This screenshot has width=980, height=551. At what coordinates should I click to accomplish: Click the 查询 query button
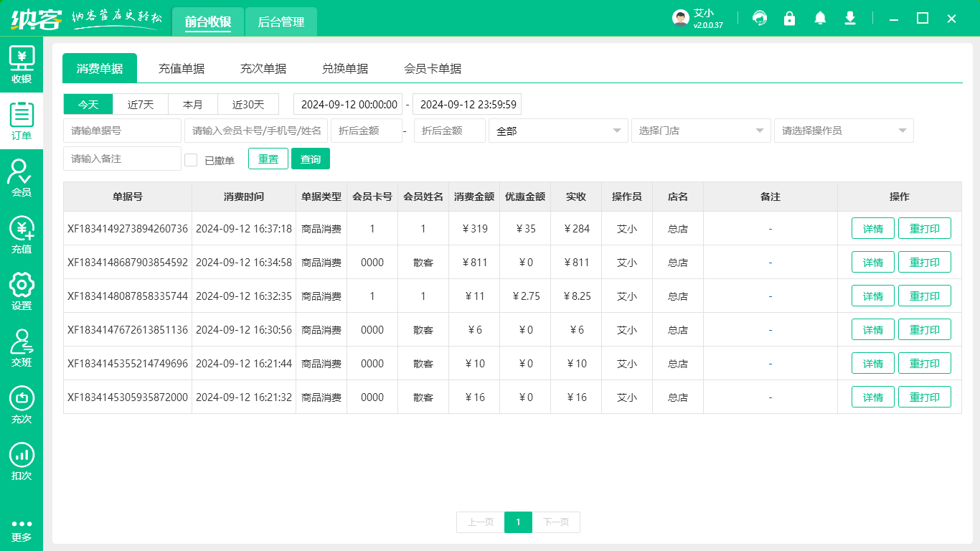pos(311,159)
